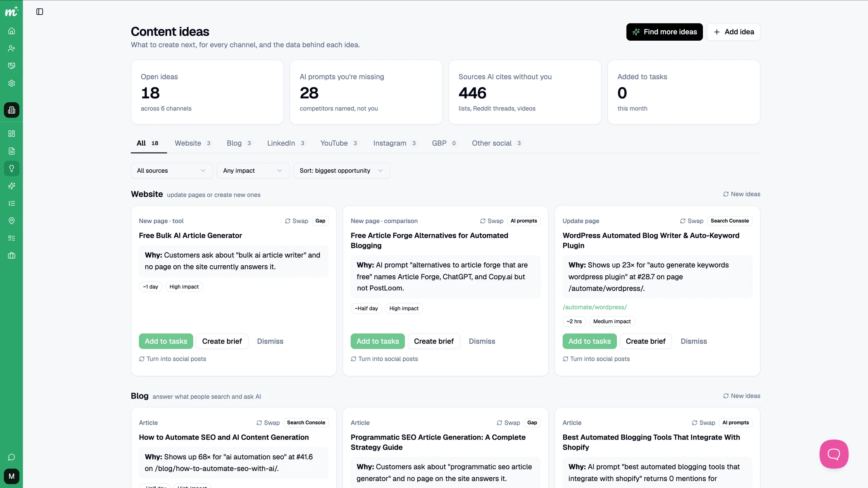The width and height of the screenshot is (868, 488).
Task: Open the document page icon in sidebar
Action: tap(12, 151)
